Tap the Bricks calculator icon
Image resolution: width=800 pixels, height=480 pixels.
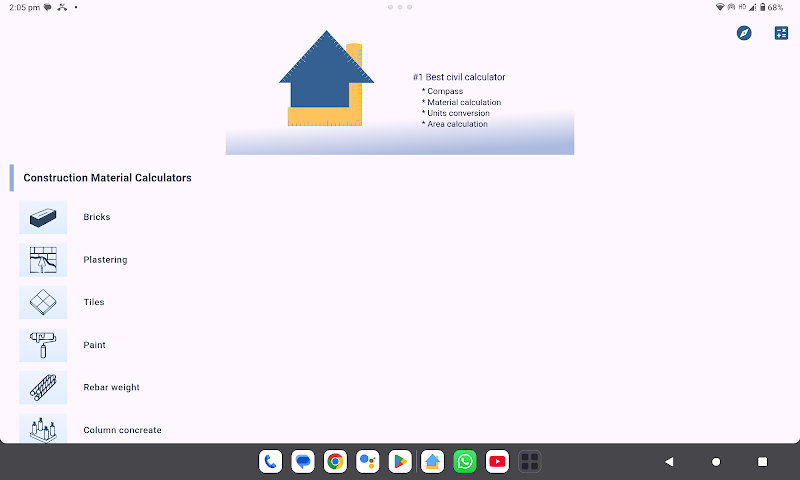[x=43, y=217]
